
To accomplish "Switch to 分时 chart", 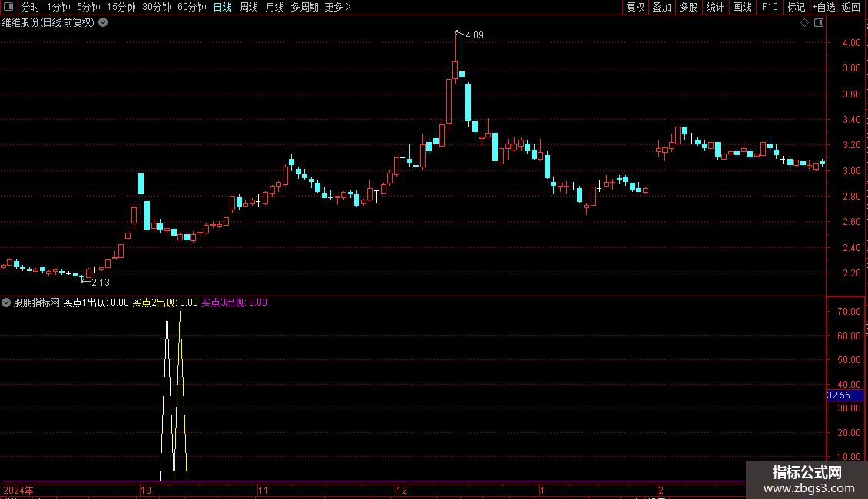I will [x=31, y=7].
